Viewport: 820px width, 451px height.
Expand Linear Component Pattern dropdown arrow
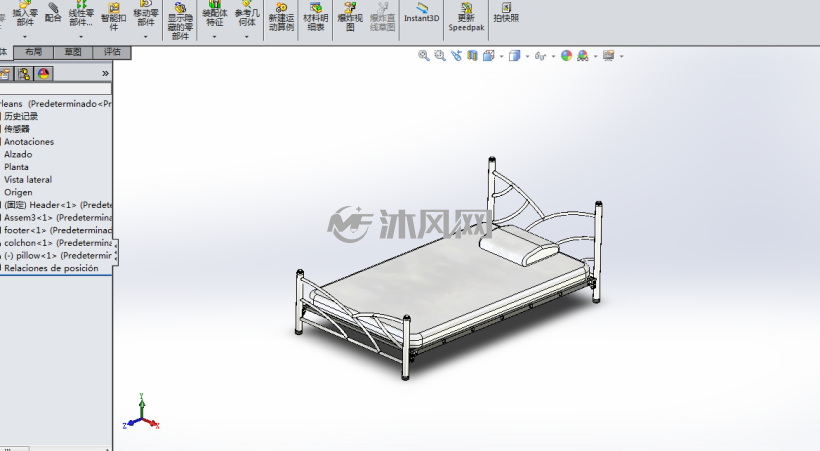pos(81,37)
